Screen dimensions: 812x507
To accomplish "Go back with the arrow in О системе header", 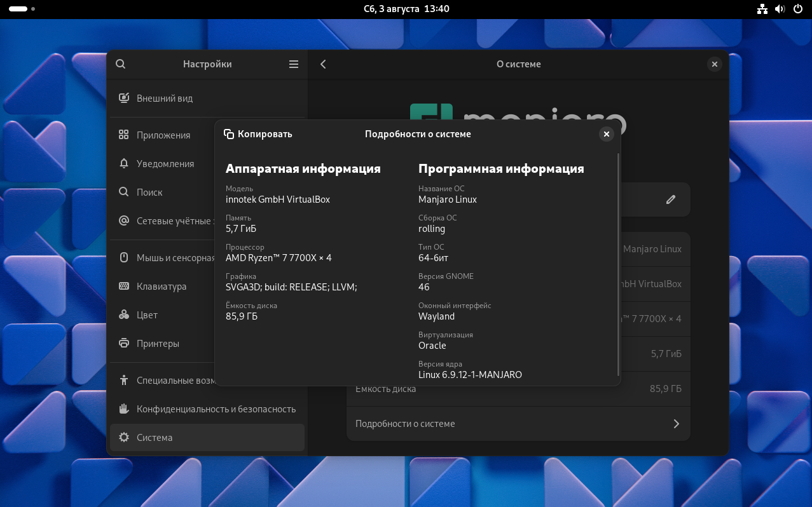I will (323, 64).
